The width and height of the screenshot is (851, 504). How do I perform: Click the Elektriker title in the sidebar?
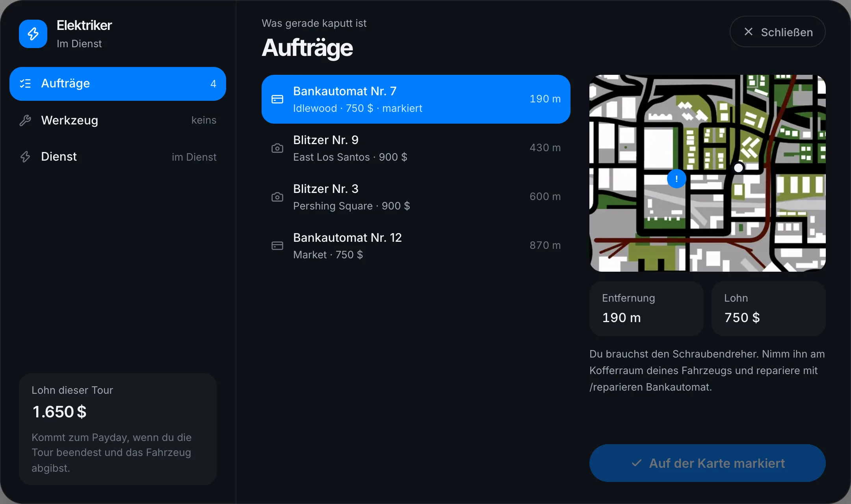[x=84, y=25]
